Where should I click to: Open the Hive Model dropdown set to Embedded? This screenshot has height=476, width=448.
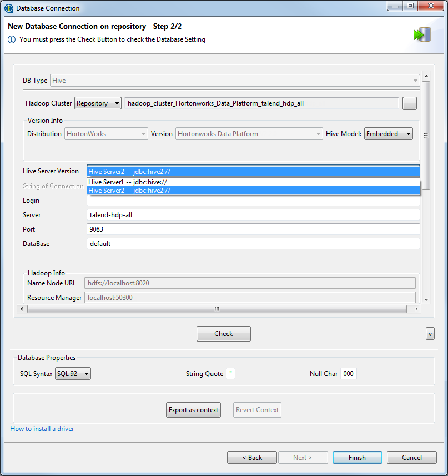click(x=388, y=134)
